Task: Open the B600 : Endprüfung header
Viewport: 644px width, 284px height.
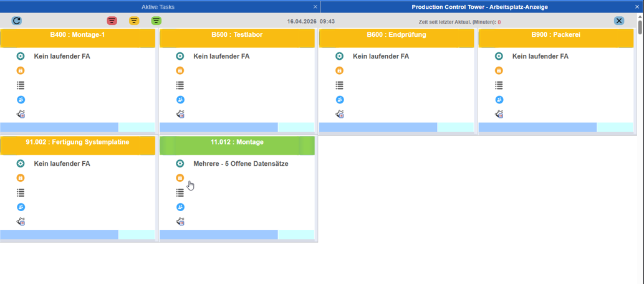Action: (396, 38)
